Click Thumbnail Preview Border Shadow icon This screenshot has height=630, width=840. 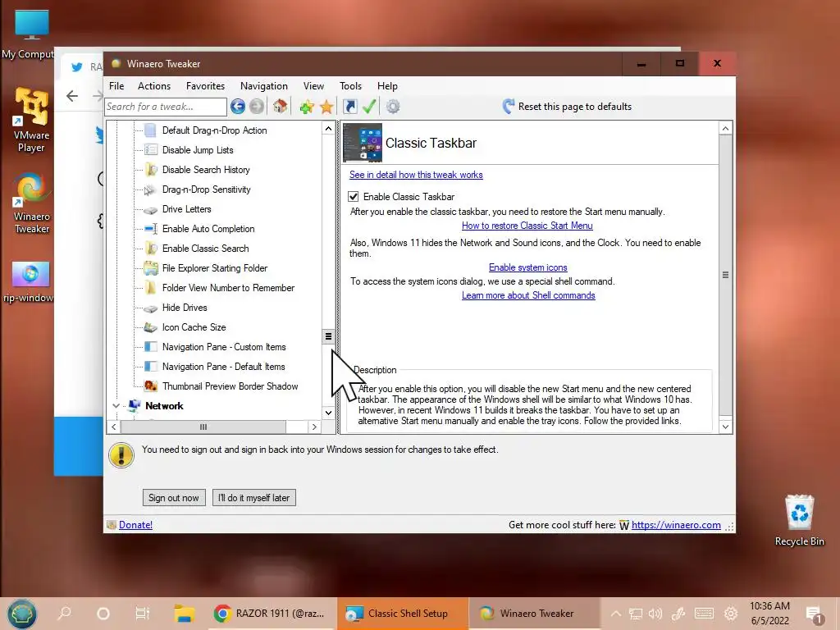[x=151, y=386]
